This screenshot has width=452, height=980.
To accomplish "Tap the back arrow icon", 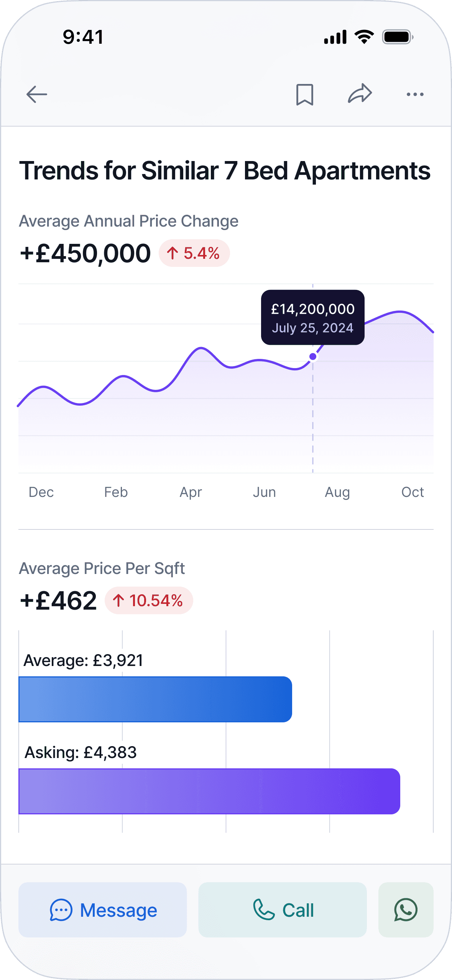I will [37, 94].
